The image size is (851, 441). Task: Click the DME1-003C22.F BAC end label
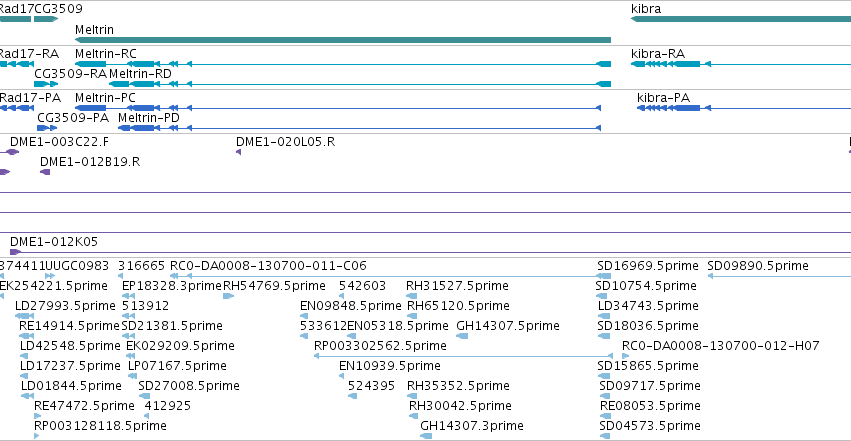click(59, 142)
